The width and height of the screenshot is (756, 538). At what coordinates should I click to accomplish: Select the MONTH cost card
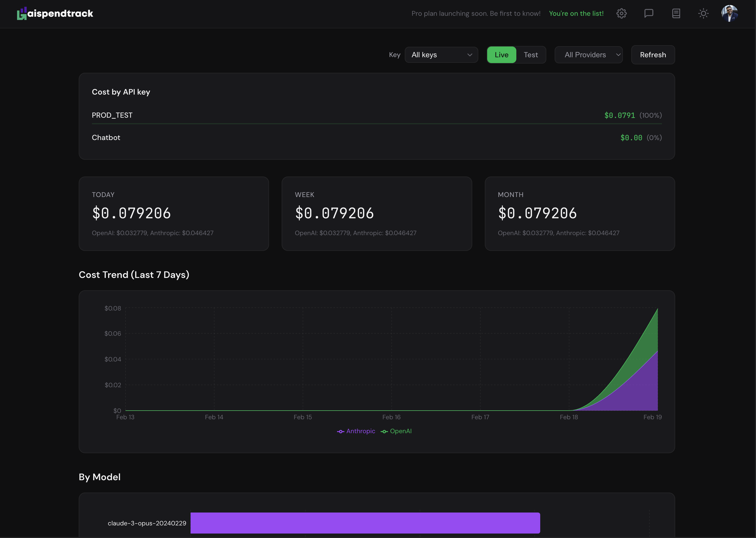(x=580, y=214)
